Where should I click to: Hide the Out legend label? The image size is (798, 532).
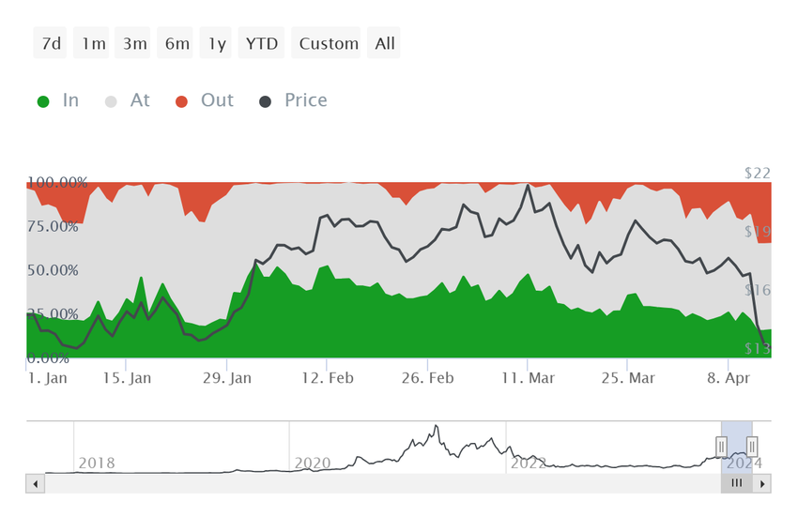click(x=217, y=100)
